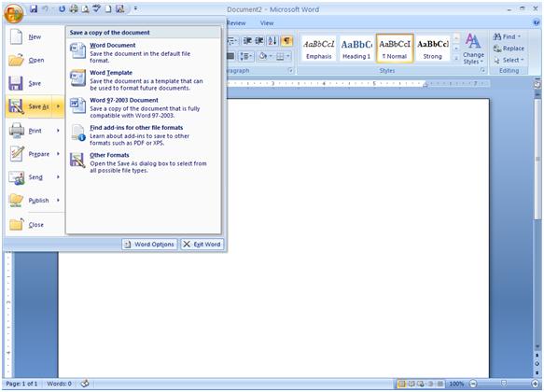This screenshot has width=544, height=392.
Task: Choose Open from the Office menu
Action: [x=35, y=60]
